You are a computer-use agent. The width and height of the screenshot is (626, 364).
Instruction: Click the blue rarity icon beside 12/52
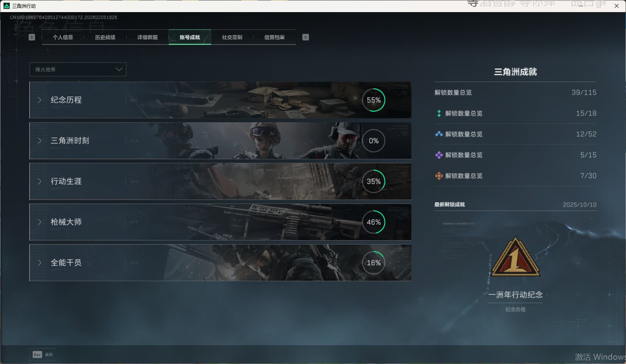(x=438, y=134)
